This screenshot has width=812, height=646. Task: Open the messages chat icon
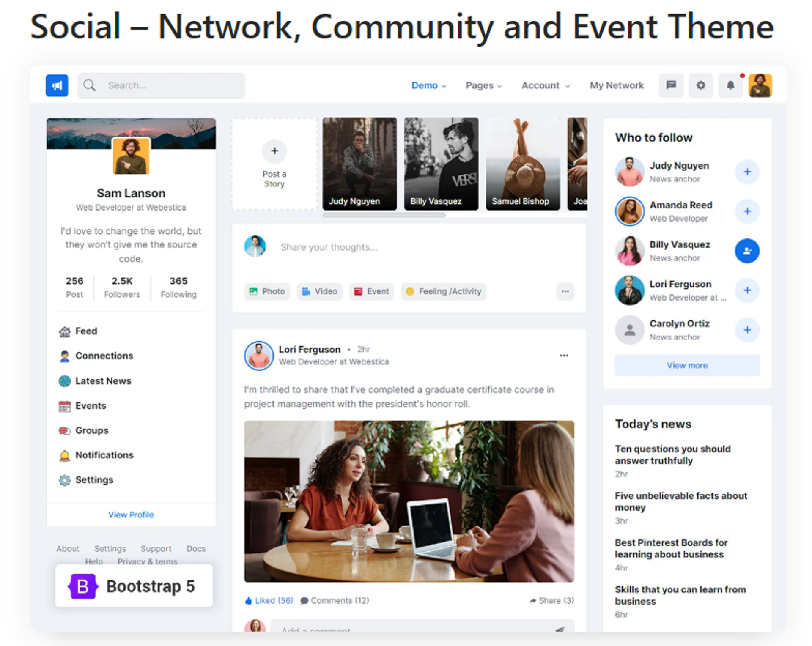point(671,85)
